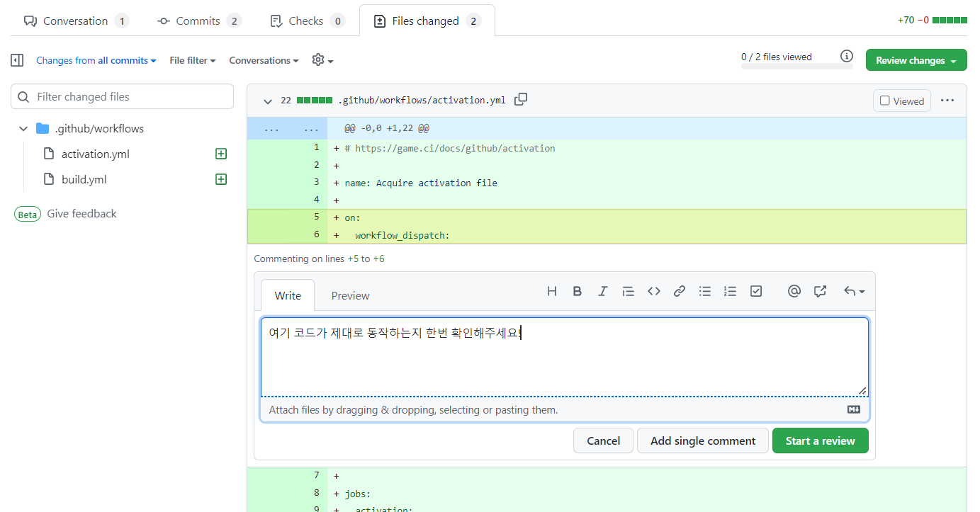Collapse the activation.yml diff chevron

pyautogui.click(x=267, y=101)
